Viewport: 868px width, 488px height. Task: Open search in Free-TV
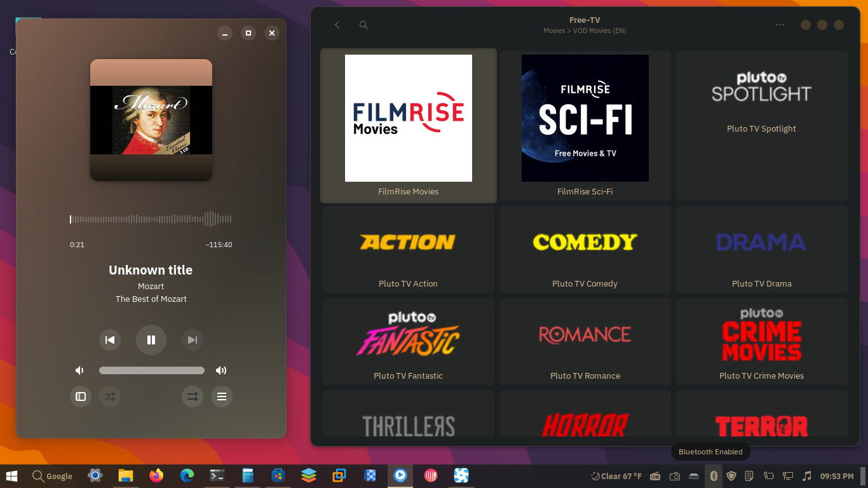[x=363, y=25]
